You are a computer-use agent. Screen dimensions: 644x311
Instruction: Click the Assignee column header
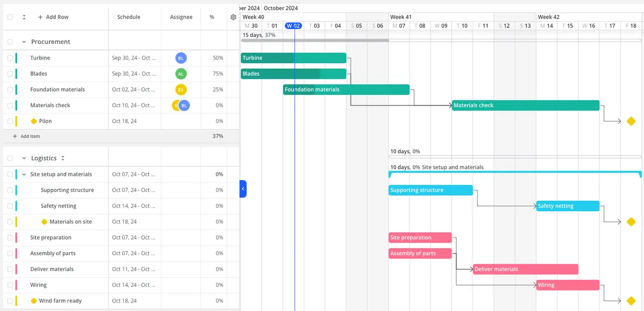(x=181, y=17)
